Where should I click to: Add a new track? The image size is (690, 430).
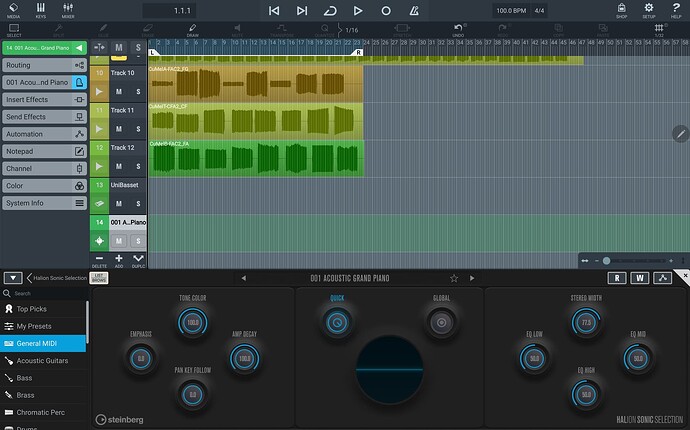click(119, 260)
